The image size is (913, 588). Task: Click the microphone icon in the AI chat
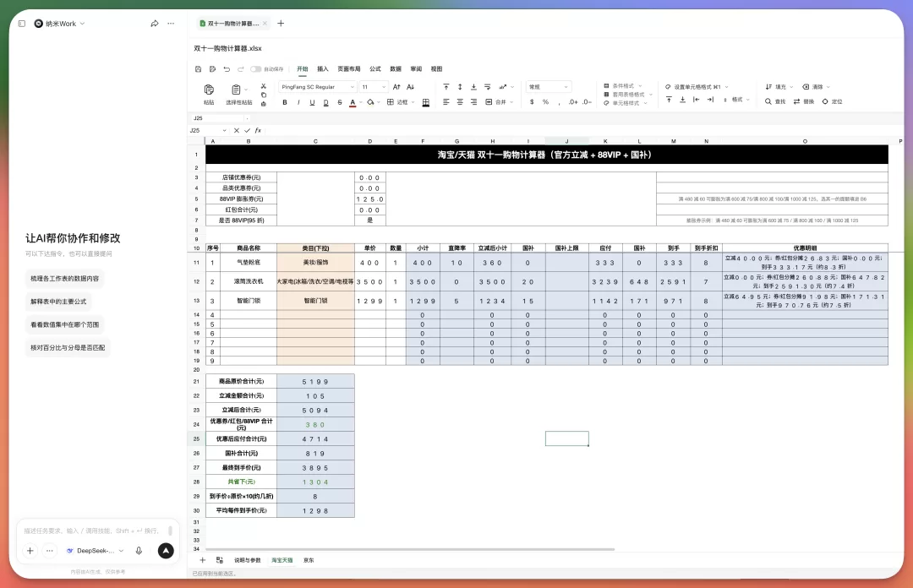coord(139,551)
